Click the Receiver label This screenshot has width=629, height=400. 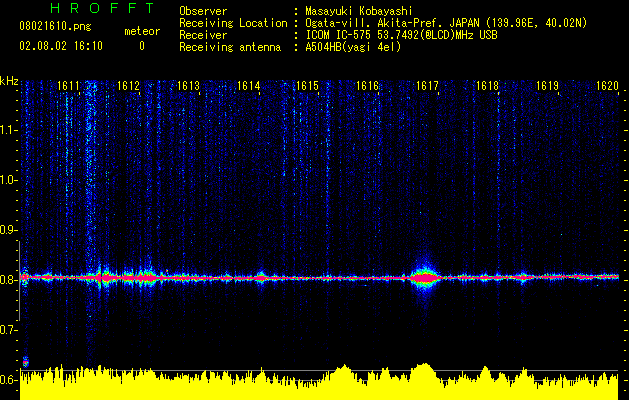tap(203, 35)
